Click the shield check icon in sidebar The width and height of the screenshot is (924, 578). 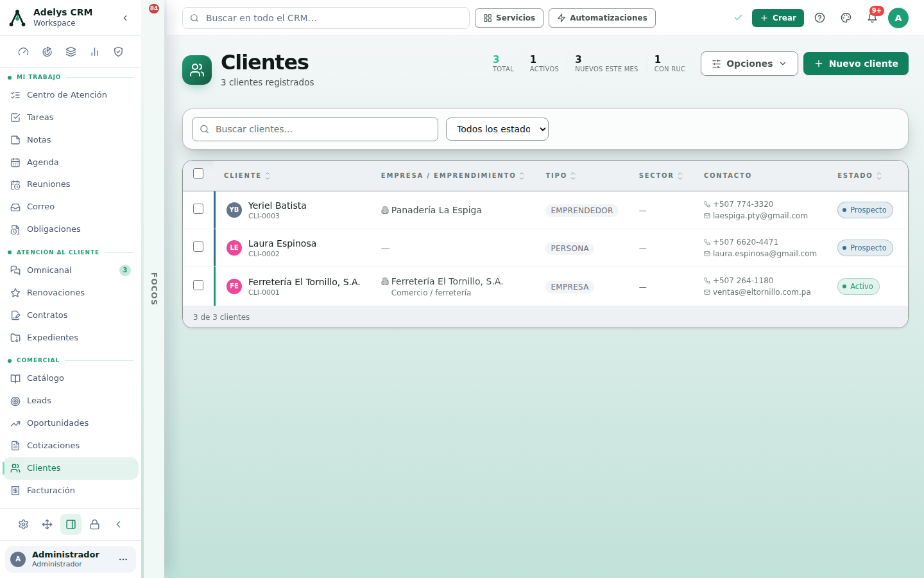[119, 52]
